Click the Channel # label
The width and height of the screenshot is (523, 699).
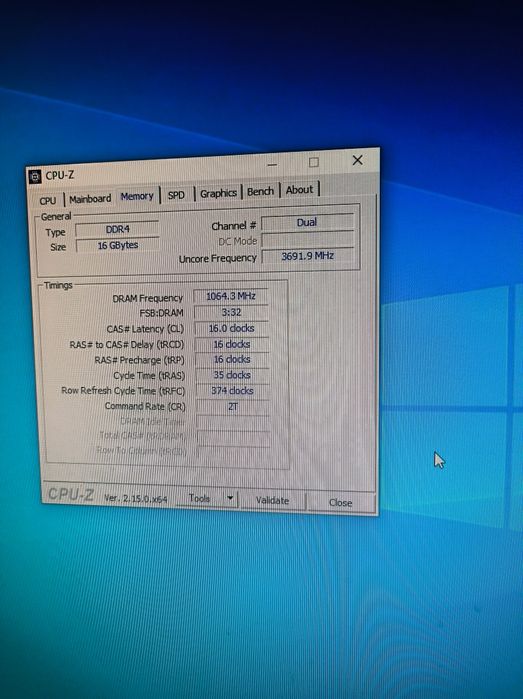pyautogui.click(x=234, y=226)
